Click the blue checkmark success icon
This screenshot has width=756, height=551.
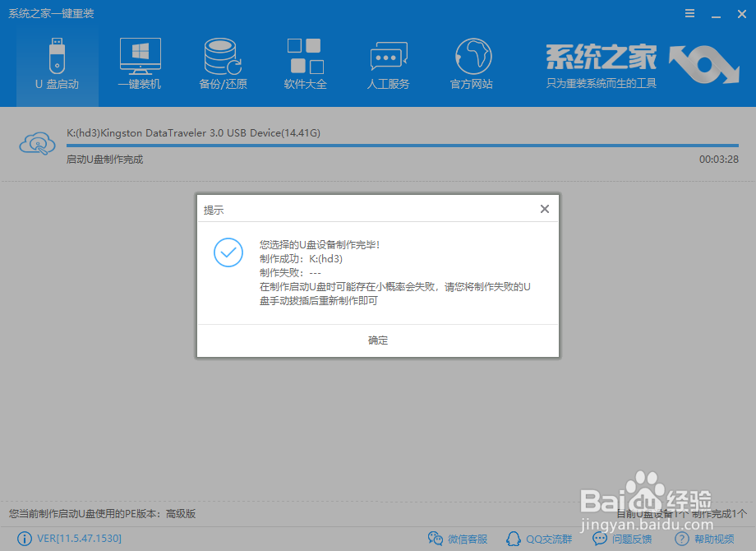click(x=228, y=252)
